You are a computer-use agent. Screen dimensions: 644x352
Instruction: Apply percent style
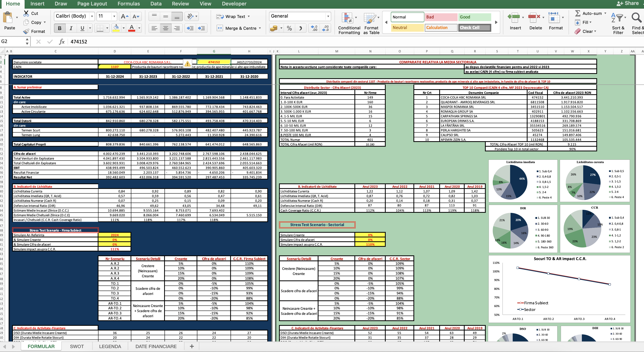289,28
